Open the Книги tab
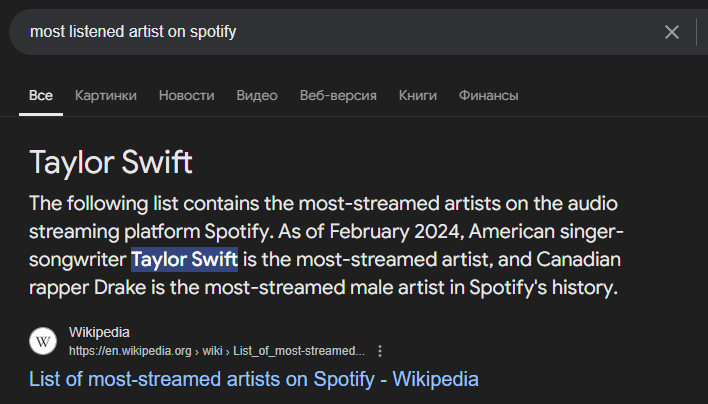This screenshot has height=404, width=708. 418,95
